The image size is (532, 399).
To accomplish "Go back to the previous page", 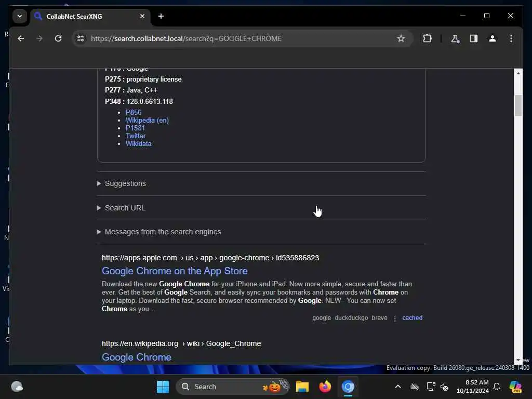I will click(x=21, y=38).
